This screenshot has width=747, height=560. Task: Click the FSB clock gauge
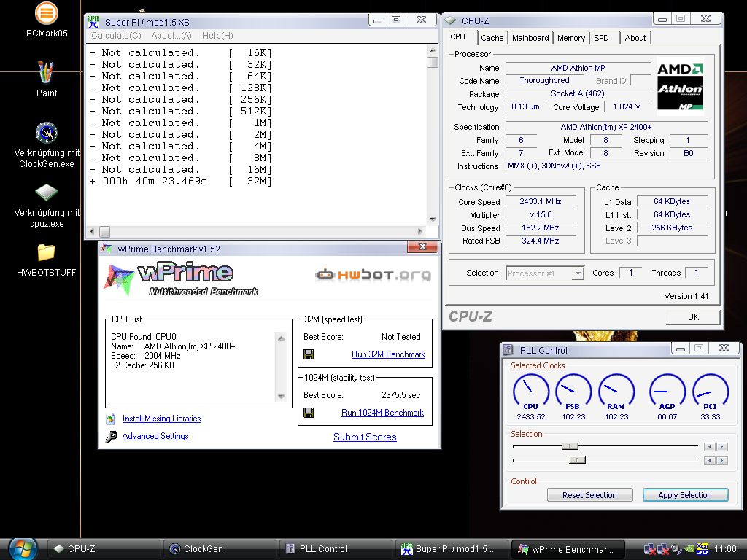pyautogui.click(x=573, y=392)
